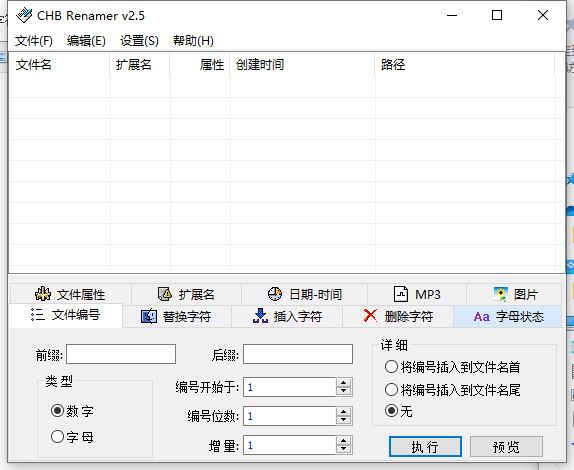Viewport: 574px width, 470px height.
Task: Decrease the 增量 value with down arrow
Action: click(x=343, y=449)
